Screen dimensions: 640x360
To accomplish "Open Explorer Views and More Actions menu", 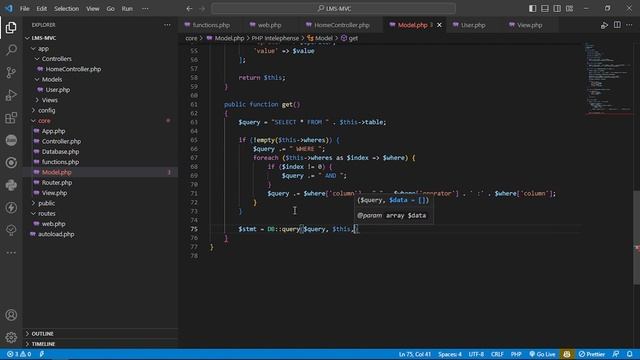I will click(x=167, y=25).
